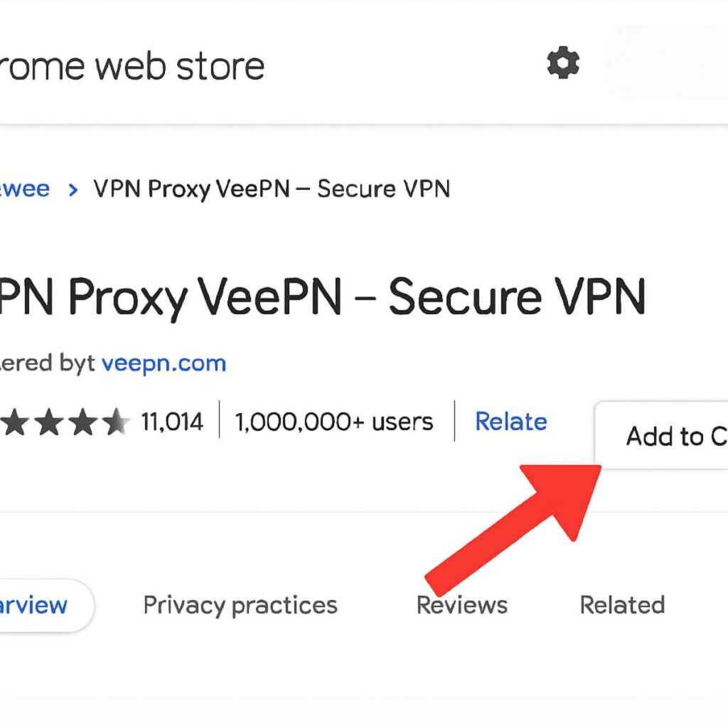Open the settings gear icon

(x=562, y=64)
